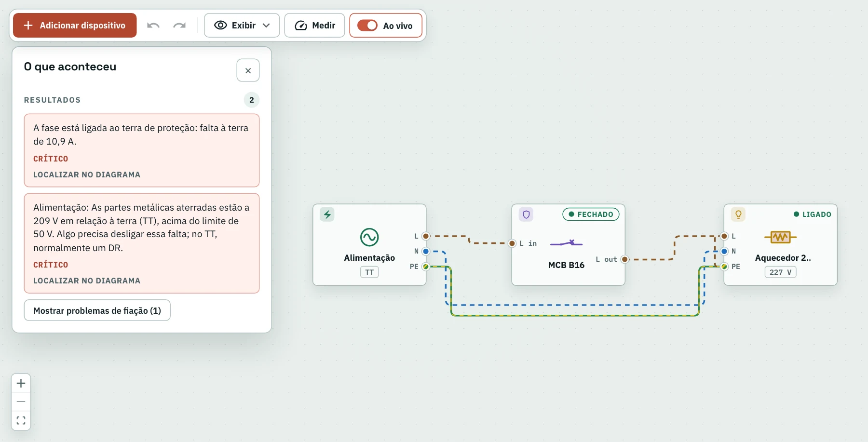Click the results count badge 2
Image resolution: width=868 pixels, height=442 pixels.
[x=251, y=100]
